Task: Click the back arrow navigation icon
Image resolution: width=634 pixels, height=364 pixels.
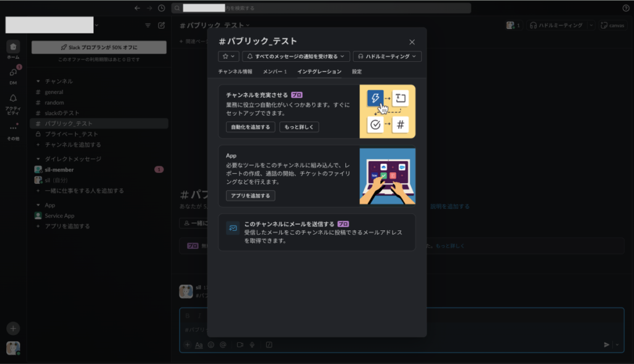Action: (137, 8)
